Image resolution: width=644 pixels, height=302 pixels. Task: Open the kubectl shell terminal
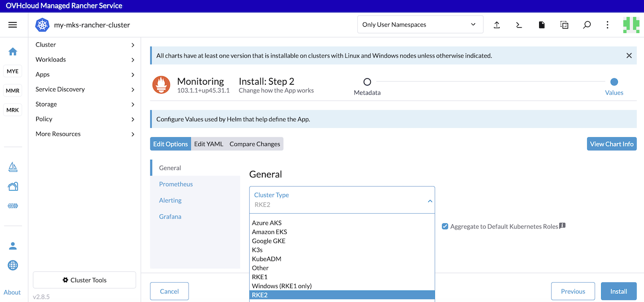[519, 25]
